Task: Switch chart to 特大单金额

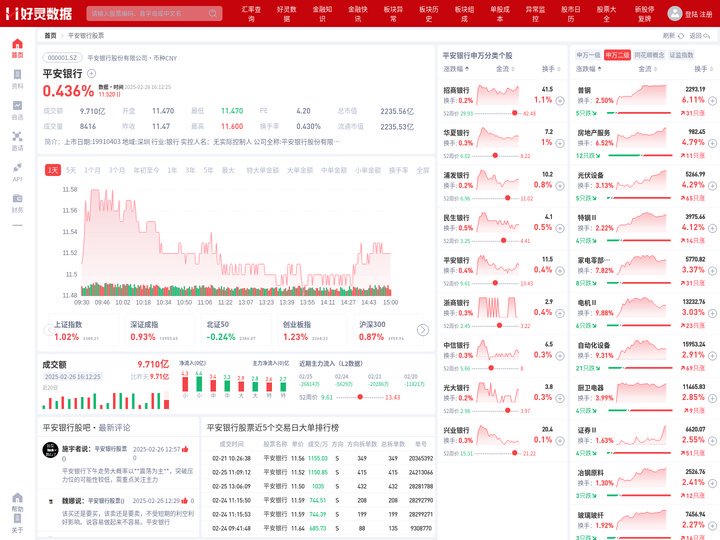Action: [262, 170]
